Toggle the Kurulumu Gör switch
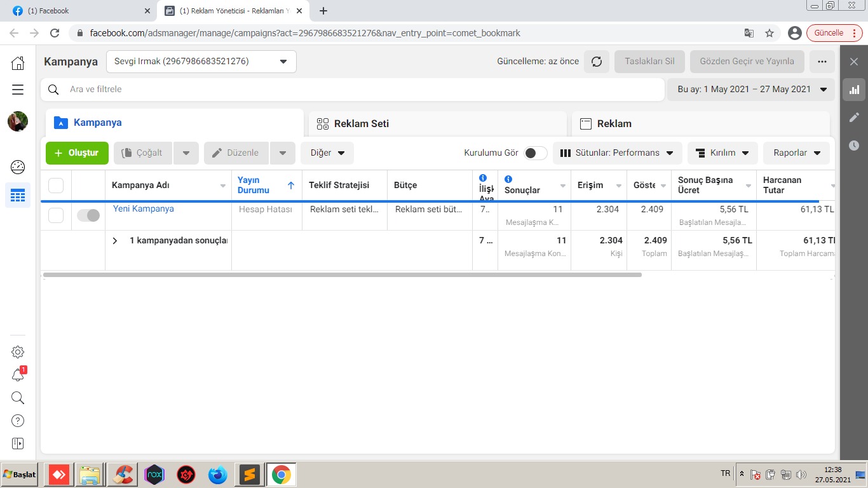The width and height of the screenshot is (868, 488). point(536,153)
